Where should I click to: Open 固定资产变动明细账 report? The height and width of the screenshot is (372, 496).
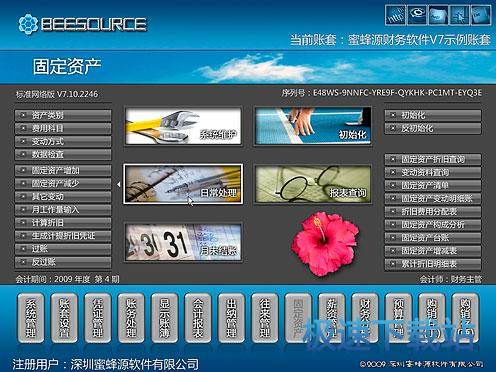pos(433,198)
